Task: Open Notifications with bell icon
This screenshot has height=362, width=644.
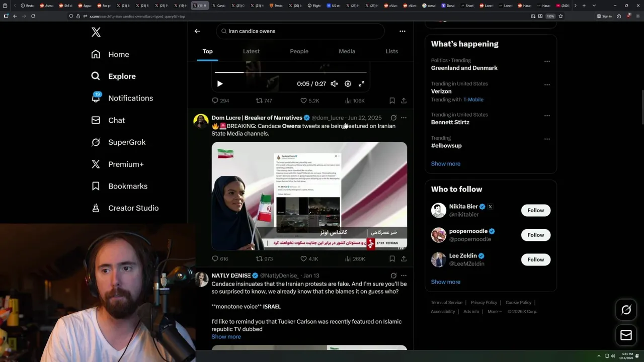Action: click(x=122, y=98)
